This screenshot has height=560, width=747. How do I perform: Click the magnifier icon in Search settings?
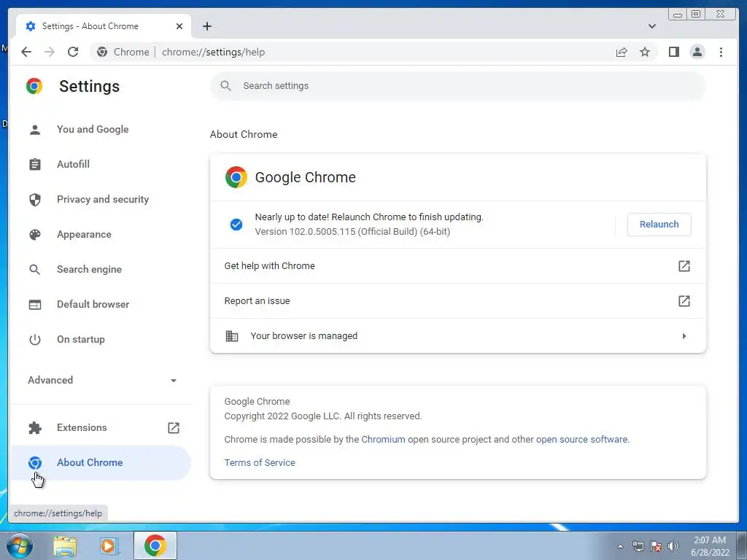click(x=226, y=86)
